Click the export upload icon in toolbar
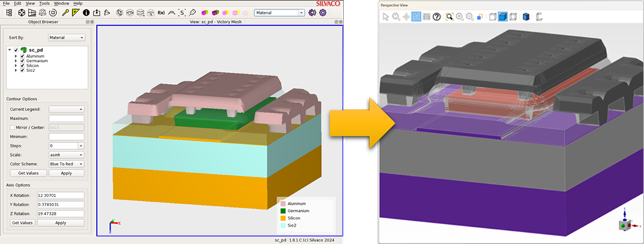Image resolution: width=644 pixels, height=244 pixels. click(96, 13)
